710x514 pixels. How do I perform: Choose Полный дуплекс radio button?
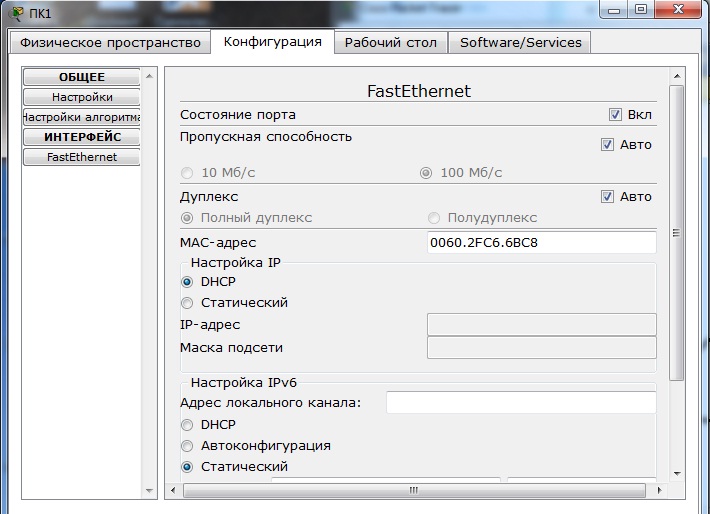pos(187,218)
